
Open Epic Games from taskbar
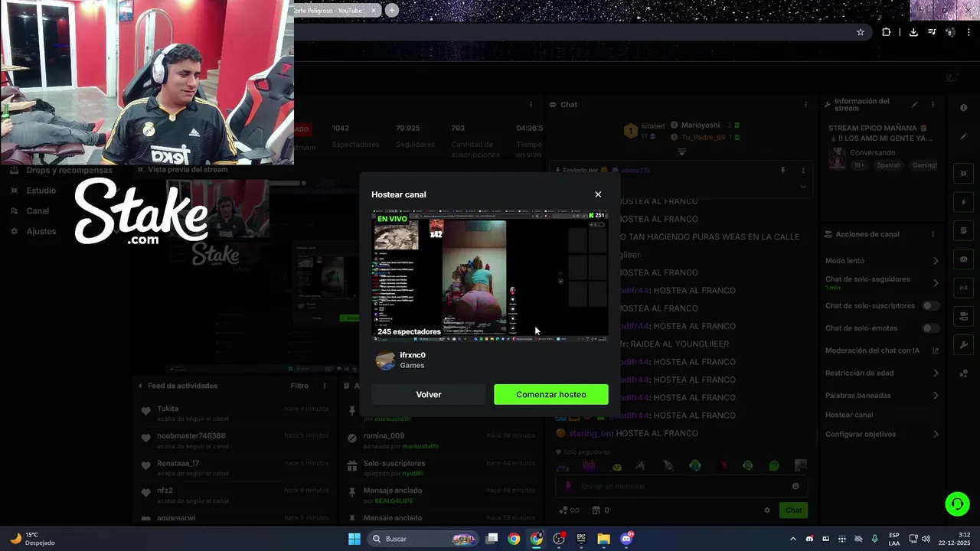(581, 539)
